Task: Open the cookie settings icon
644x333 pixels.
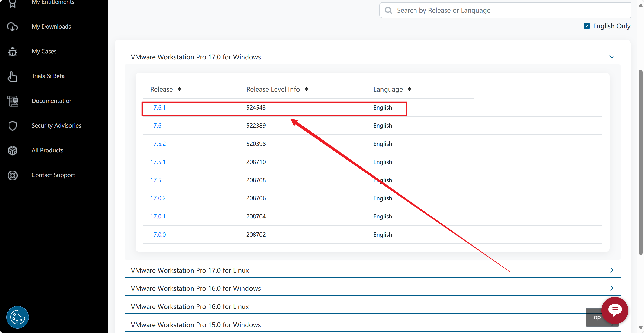Action: (17, 317)
